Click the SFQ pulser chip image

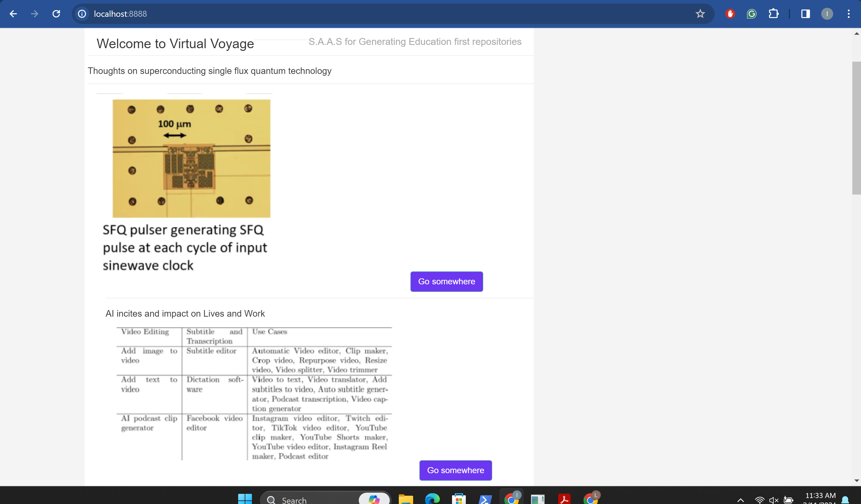pos(191,158)
